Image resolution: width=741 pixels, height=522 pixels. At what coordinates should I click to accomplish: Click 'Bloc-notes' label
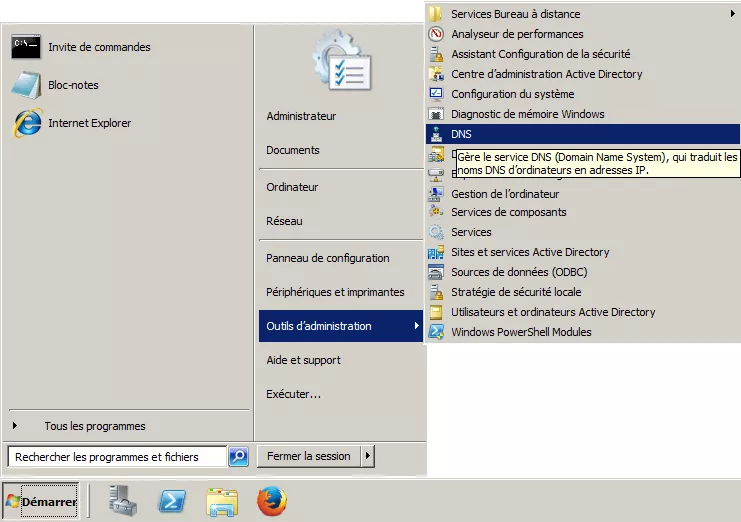pos(73,85)
